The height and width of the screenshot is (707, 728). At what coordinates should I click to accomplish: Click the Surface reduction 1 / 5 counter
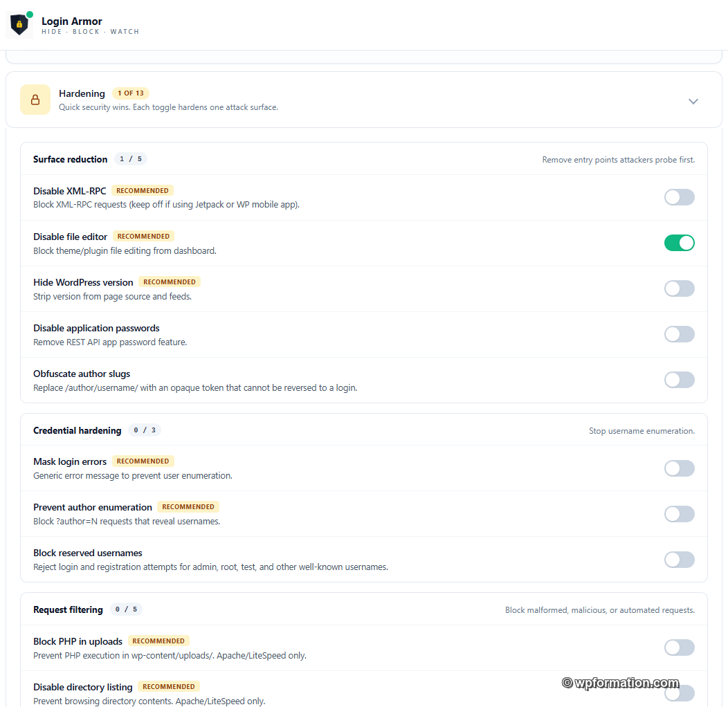pyautogui.click(x=131, y=159)
